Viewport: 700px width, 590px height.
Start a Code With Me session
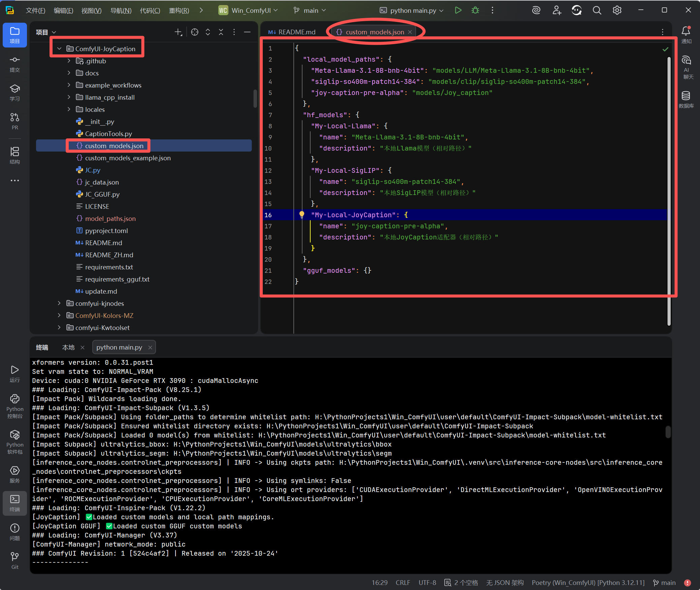click(556, 10)
